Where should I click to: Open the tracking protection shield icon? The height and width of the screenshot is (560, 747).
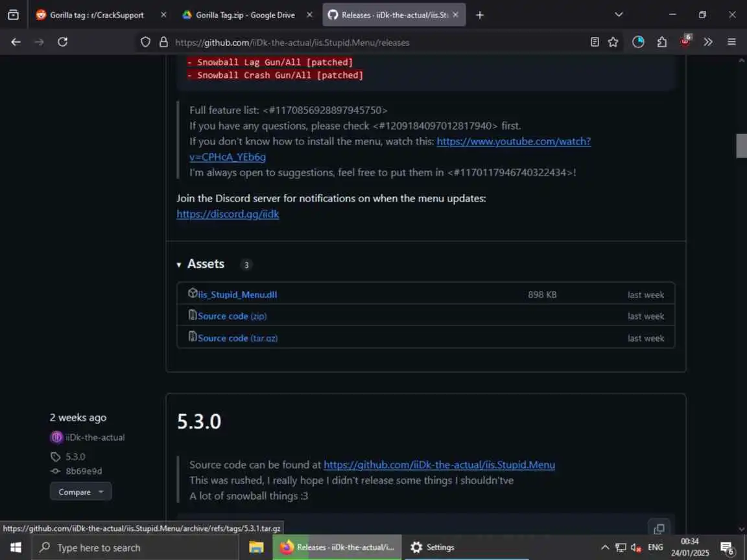145,42
